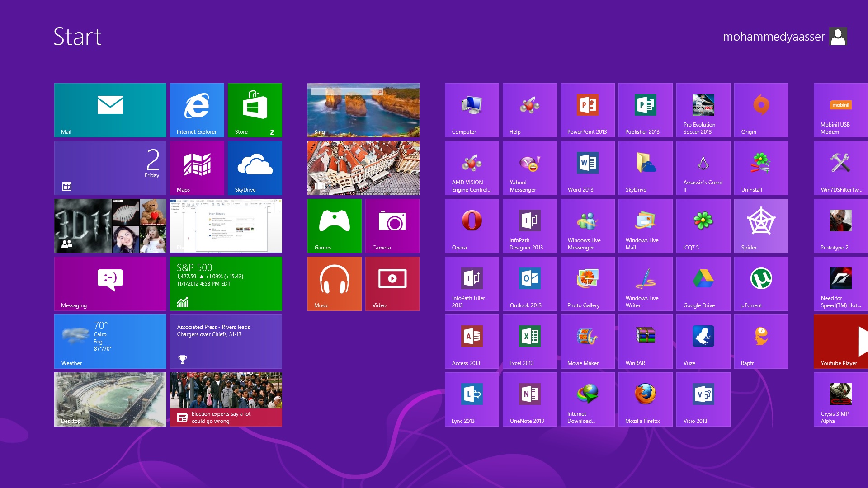The width and height of the screenshot is (868, 488).
Task: Read 'Election experts say a lot could go wrong' news
Action: (x=226, y=399)
